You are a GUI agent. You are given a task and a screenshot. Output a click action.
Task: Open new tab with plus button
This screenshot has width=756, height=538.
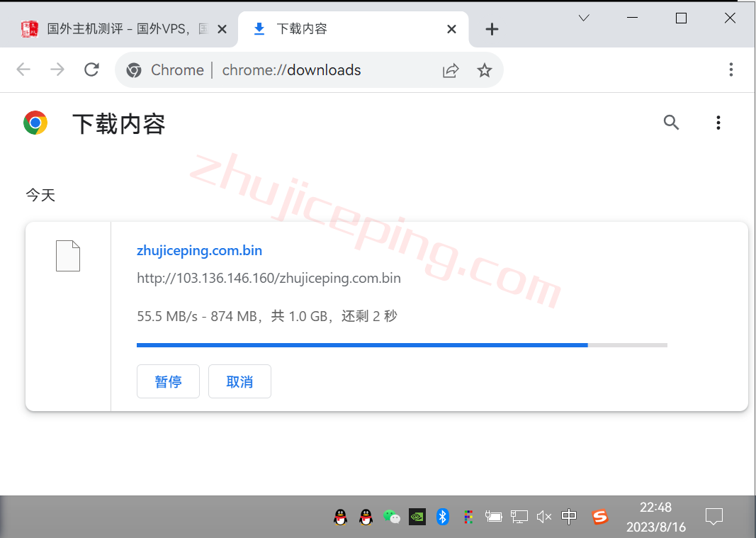click(x=492, y=30)
